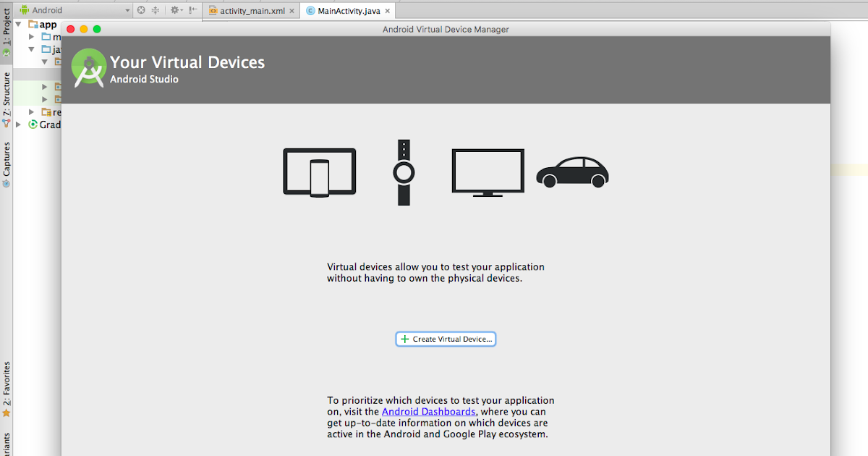The width and height of the screenshot is (868, 456).
Task: Click the phone and tablet device icon
Action: coord(319,172)
